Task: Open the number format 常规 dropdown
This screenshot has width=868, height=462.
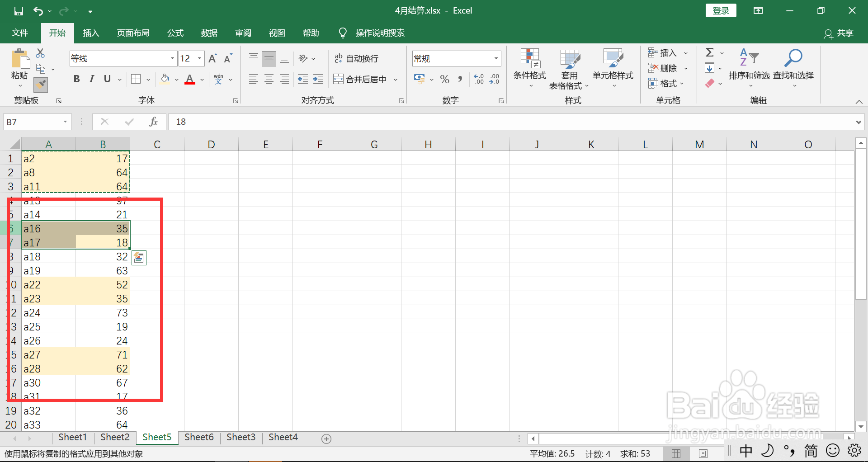Action: 496,58
